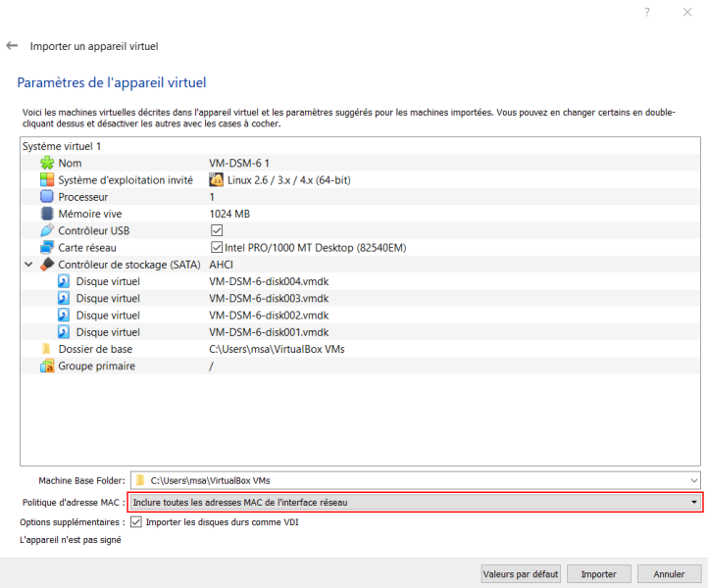Click the Dossier de base folder icon
The width and height of the screenshot is (708, 588).
coord(46,349)
